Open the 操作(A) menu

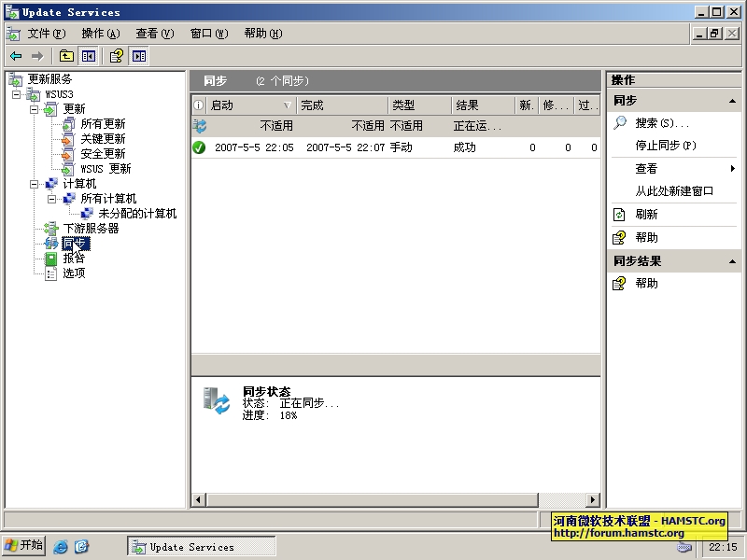(x=97, y=33)
